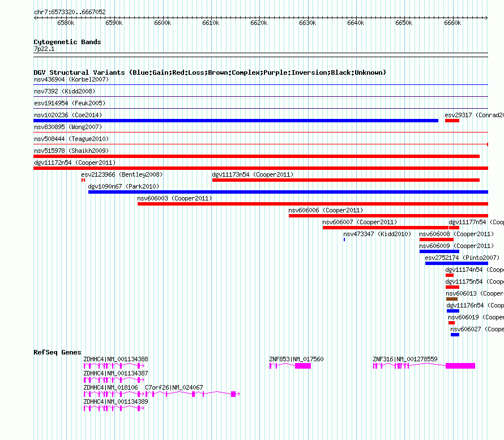Image resolution: width=504 pixels, height=440 pixels.
Task: Select esv2752174 (Pinto2007) blue bar
Action: [x=456, y=263]
